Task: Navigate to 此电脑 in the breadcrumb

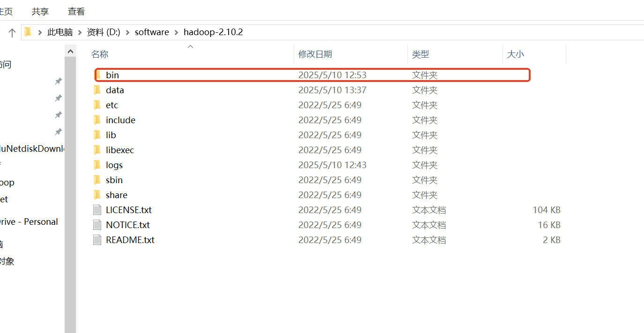Action: tap(60, 32)
